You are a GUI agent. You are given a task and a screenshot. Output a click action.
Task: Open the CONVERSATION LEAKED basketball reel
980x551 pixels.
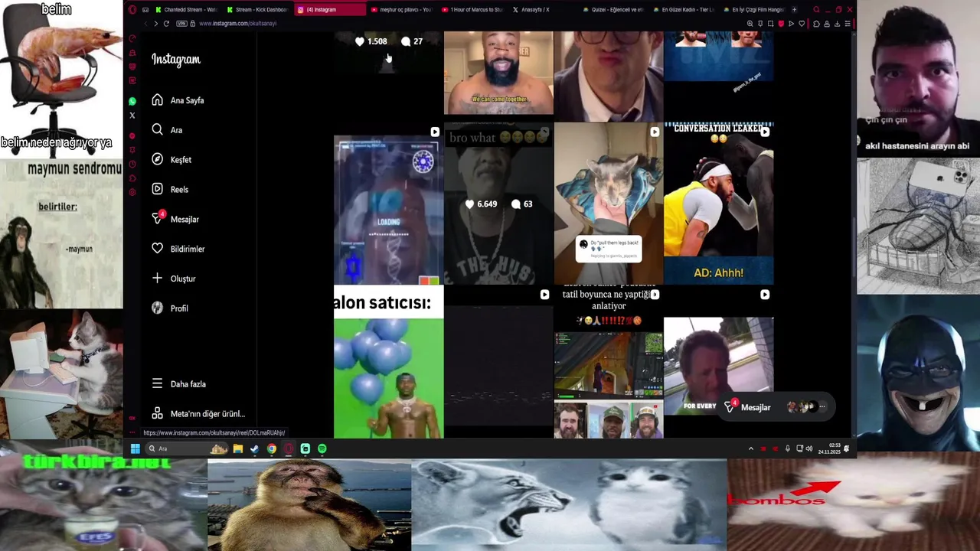point(718,204)
